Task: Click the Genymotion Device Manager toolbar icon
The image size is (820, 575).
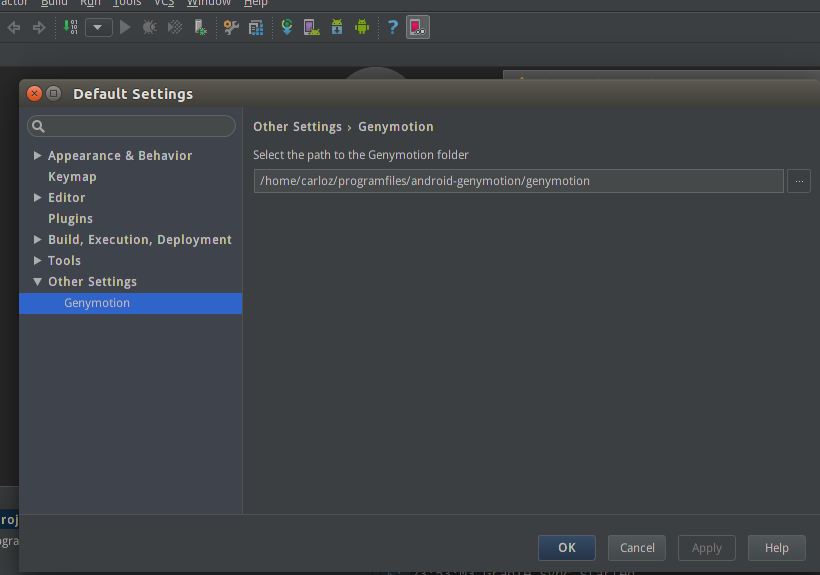Action: tap(418, 27)
